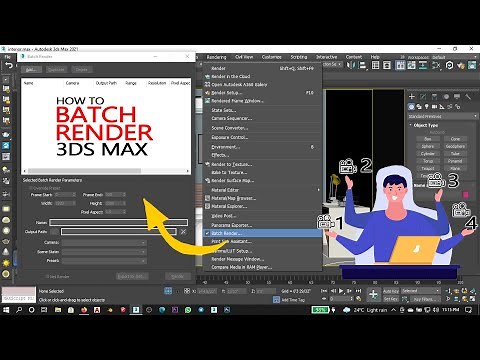Open the Selected key filter dropdown
Viewport: 480px width, 360px height.
point(421,291)
